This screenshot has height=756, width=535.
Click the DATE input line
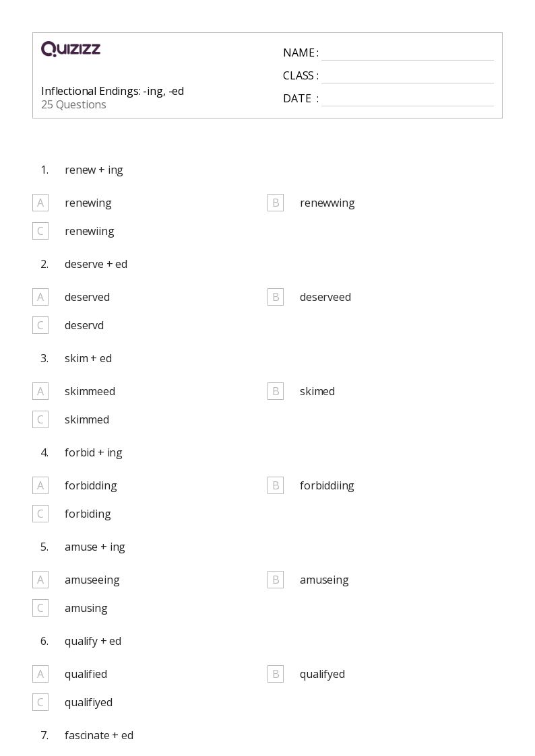click(x=407, y=99)
